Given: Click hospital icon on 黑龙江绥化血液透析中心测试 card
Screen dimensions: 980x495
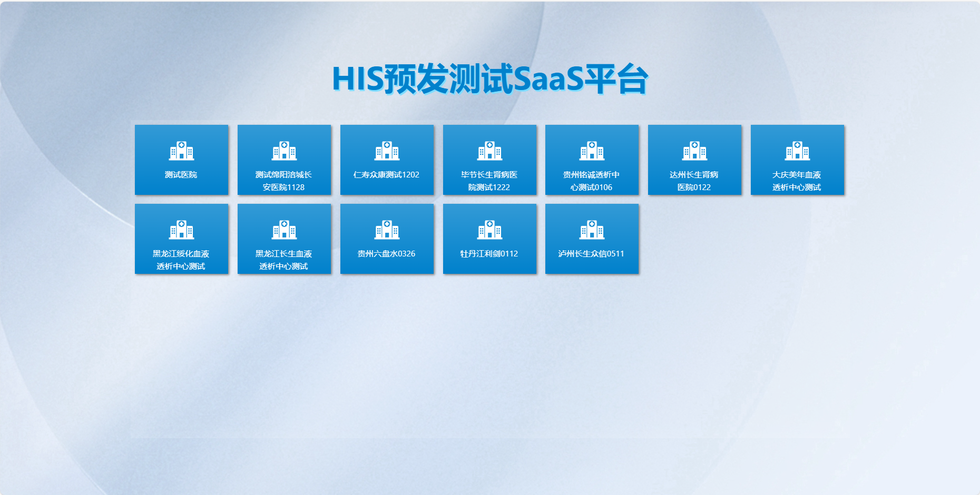Looking at the screenshot, I should tap(181, 230).
